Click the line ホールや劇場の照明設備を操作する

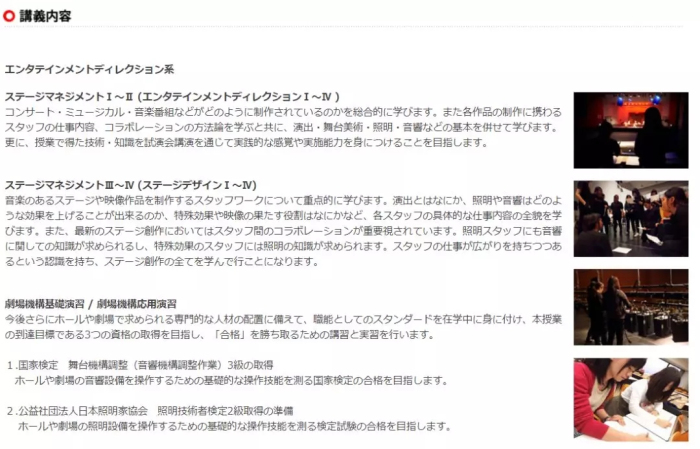(234, 426)
